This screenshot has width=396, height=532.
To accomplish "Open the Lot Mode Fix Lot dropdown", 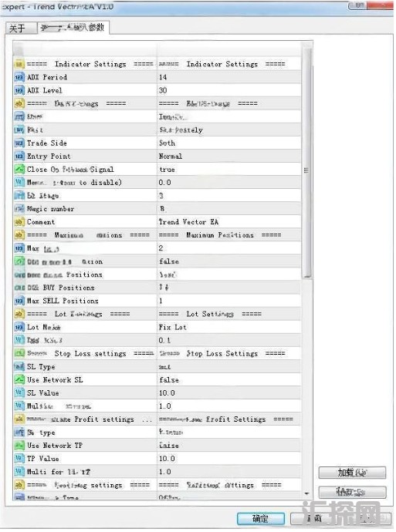I will pyautogui.click(x=229, y=328).
